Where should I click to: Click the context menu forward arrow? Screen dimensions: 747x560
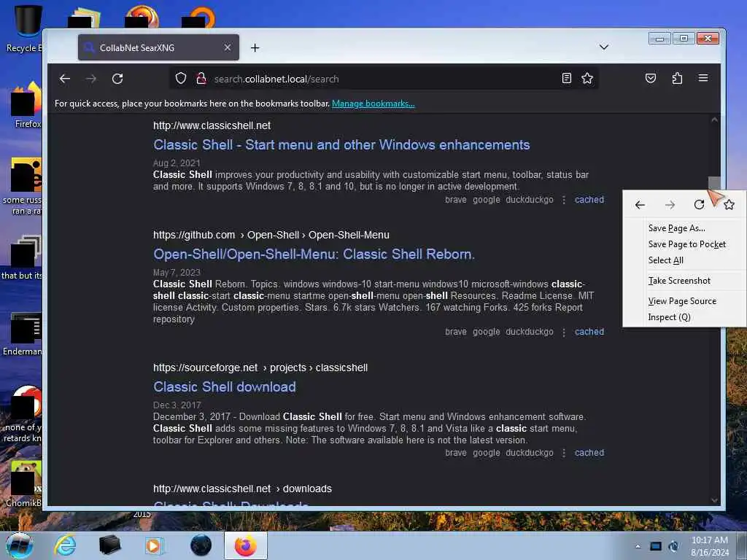tap(670, 205)
